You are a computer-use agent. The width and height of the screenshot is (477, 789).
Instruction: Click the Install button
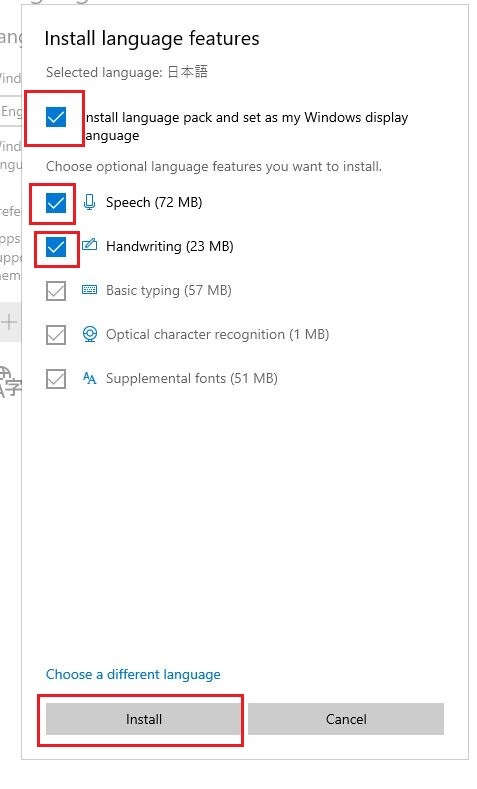[x=144, y=719]
